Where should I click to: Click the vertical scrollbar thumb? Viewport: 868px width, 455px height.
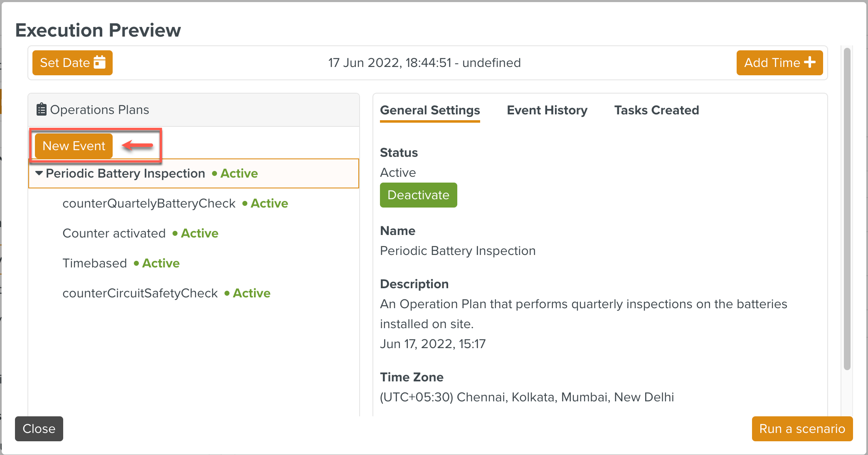point(847,208)
